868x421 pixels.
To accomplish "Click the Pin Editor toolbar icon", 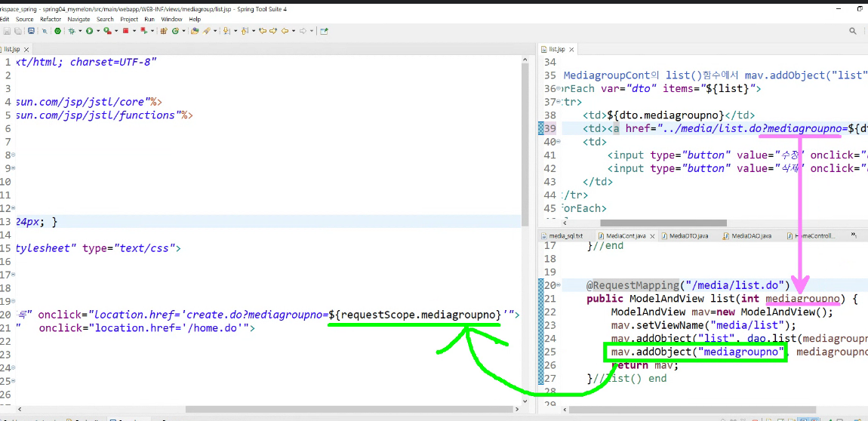I will point(324,31).
